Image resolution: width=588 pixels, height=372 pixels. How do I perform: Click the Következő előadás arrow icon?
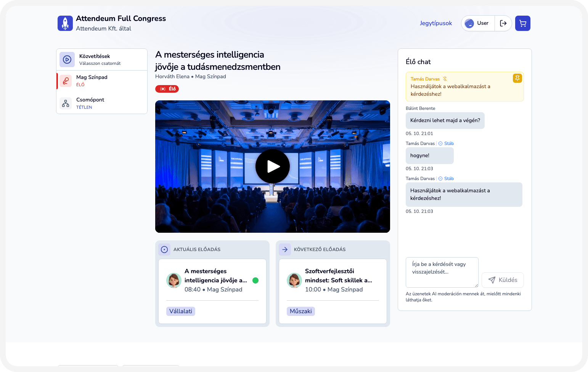(285, 250)
